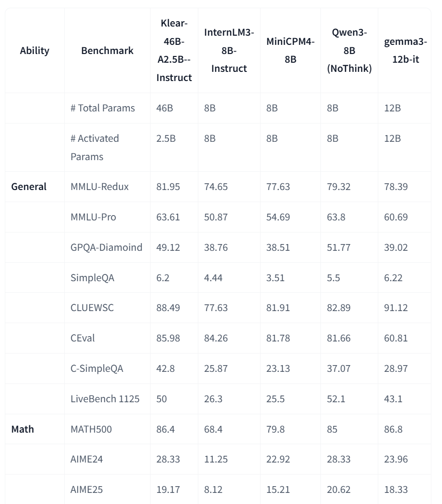442x504 pixels.
Task: Click the Benchmark column header
Action: pyautogui.click(x=107, y=51)
